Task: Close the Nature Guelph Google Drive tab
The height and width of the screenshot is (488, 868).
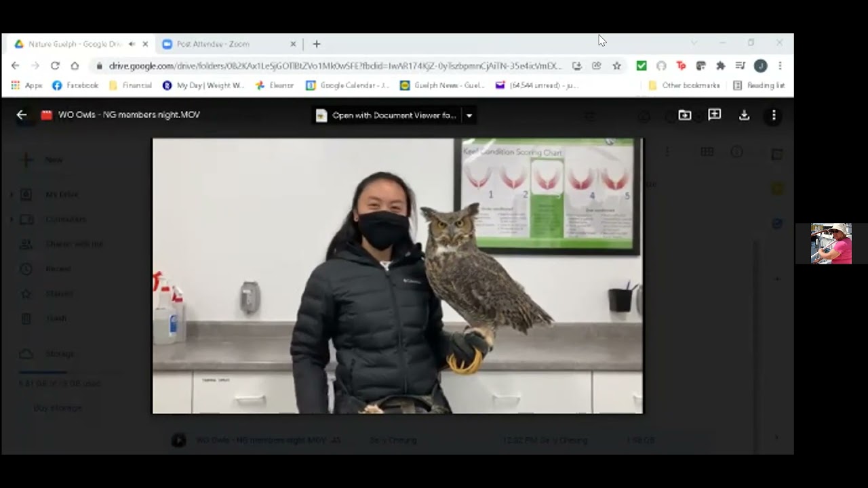Action: tap(145, 44)
